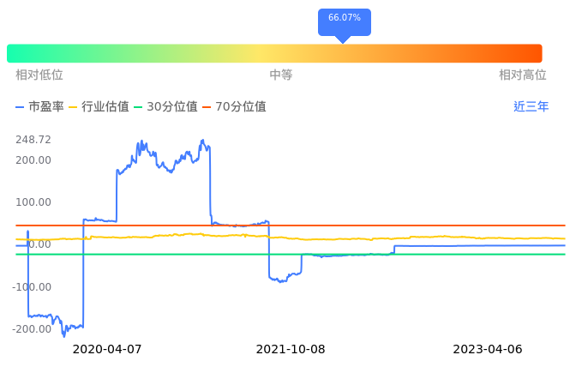Screen dimensions: 588x379
Task: Select the 相对低位 label
Action: coord(39,75)
